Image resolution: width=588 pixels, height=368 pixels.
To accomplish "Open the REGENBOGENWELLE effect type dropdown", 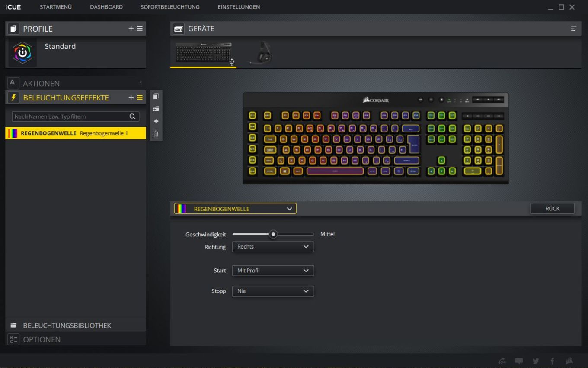I will pyautogui.click(x=235, y=209).
